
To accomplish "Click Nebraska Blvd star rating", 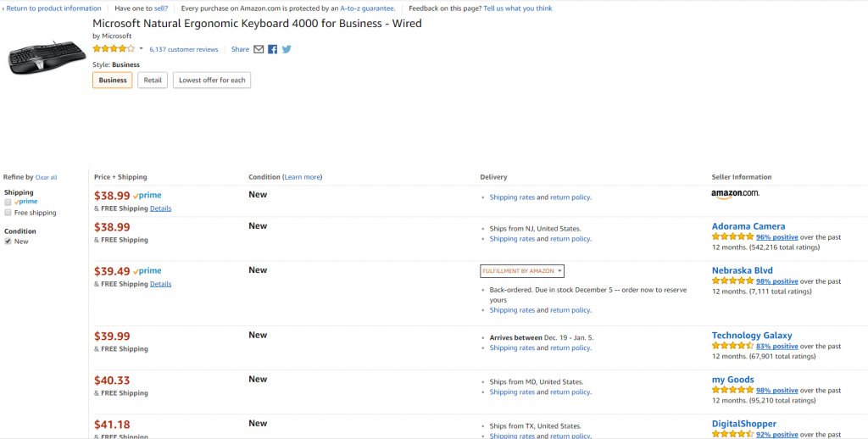I will click(732, 281).
